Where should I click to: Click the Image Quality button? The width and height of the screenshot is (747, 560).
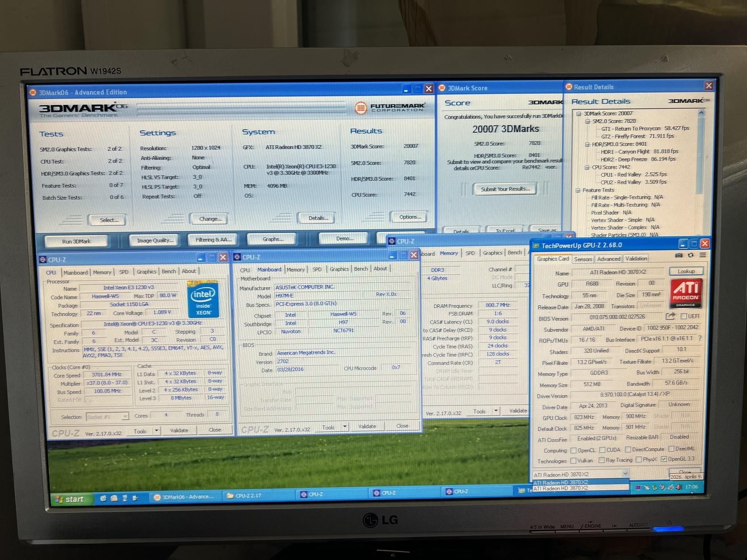[154, 240]
